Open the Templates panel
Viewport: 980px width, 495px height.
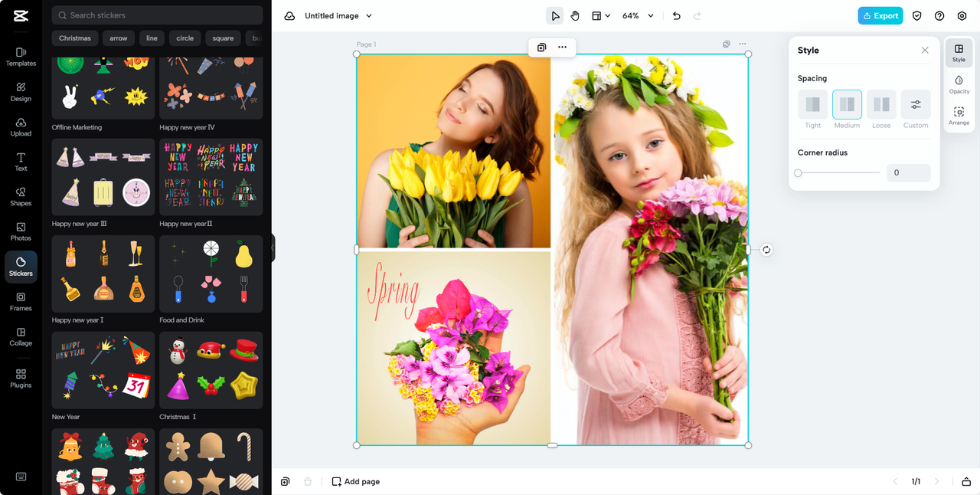coord(21,57)
